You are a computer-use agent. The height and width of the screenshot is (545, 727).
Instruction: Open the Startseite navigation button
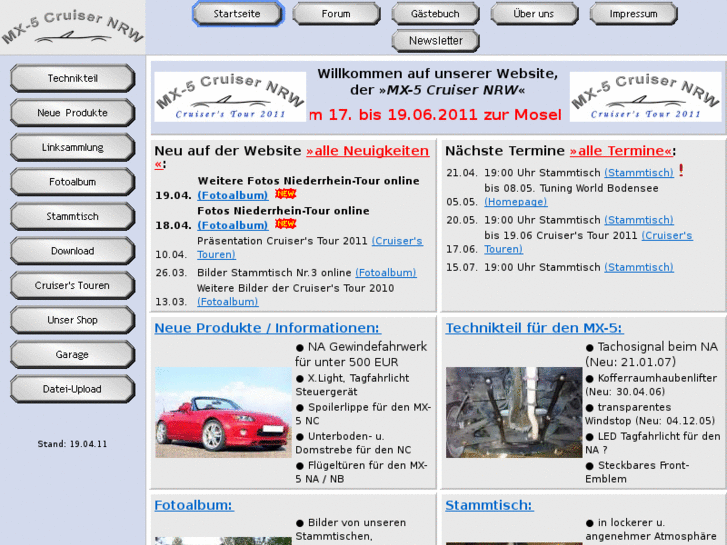click(x=237, y=14)
